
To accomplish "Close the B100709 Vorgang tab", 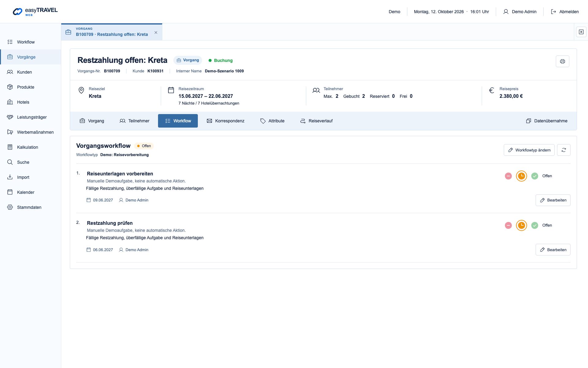I will tap(156, 33).
